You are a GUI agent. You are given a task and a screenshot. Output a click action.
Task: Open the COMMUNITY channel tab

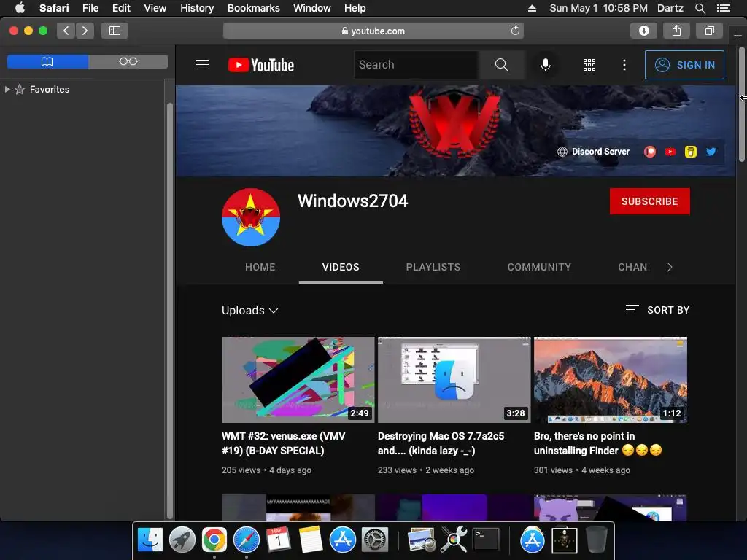click(539, 267)
